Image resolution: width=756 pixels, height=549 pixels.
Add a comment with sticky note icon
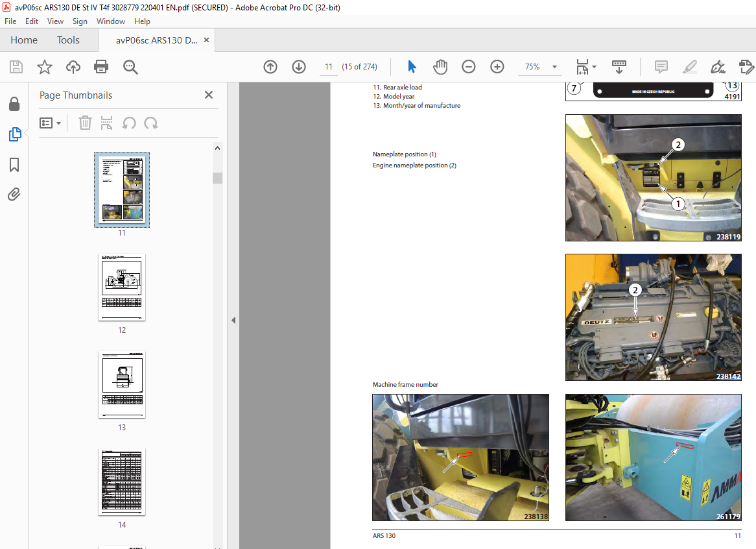pyautogui.click(x=661, y=67)
